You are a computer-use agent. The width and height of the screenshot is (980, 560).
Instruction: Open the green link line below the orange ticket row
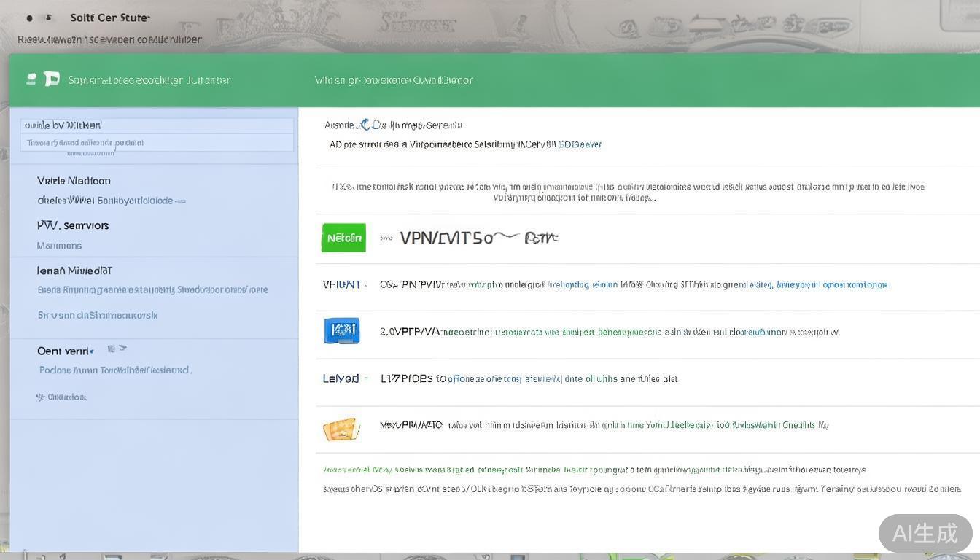[594, 470]
